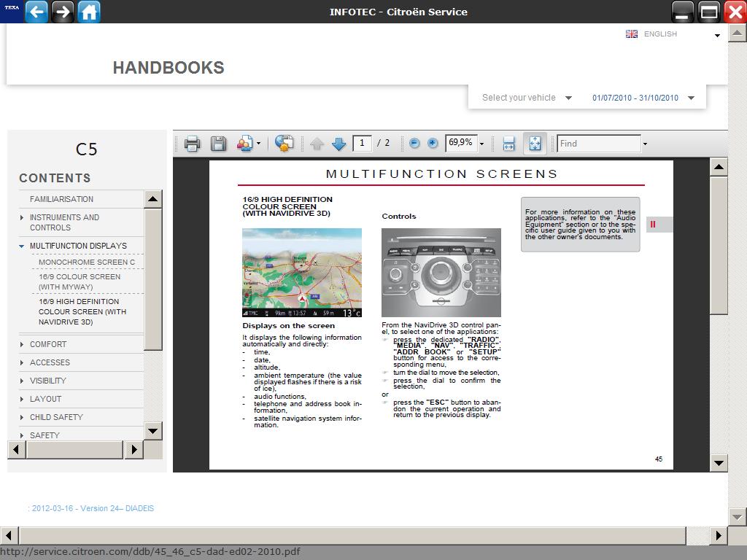Open 16/9 COLOUR SCREEN (WITH MYWAY)

coord(79,281)
